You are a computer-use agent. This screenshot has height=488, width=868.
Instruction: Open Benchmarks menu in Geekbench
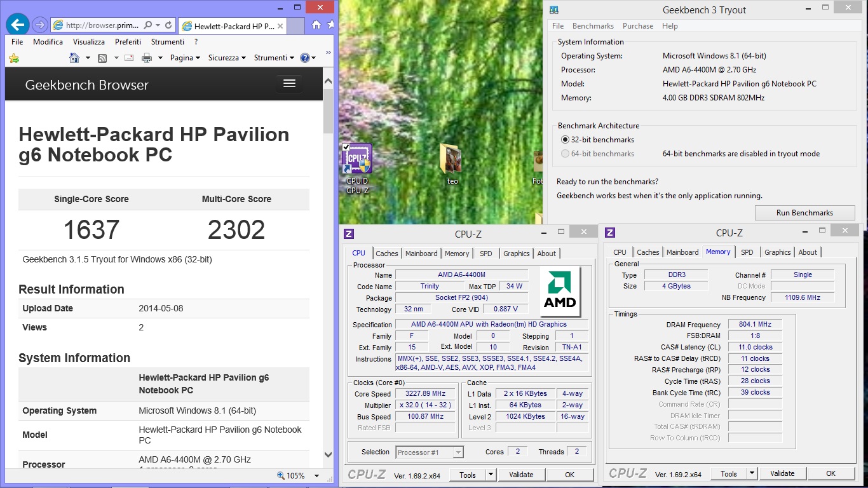click(593, 26)
